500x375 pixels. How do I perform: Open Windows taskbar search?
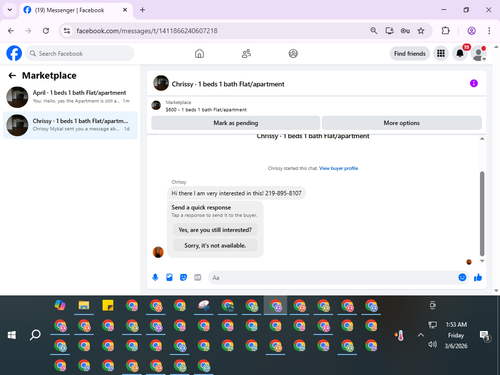click(x=35, y=335)
